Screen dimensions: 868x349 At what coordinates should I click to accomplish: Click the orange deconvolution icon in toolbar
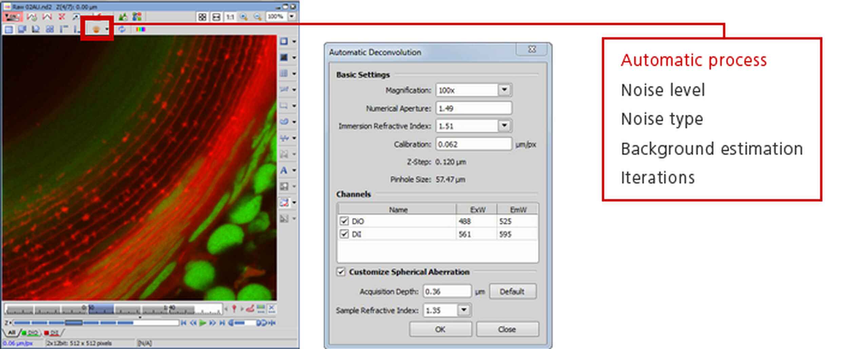96,30
